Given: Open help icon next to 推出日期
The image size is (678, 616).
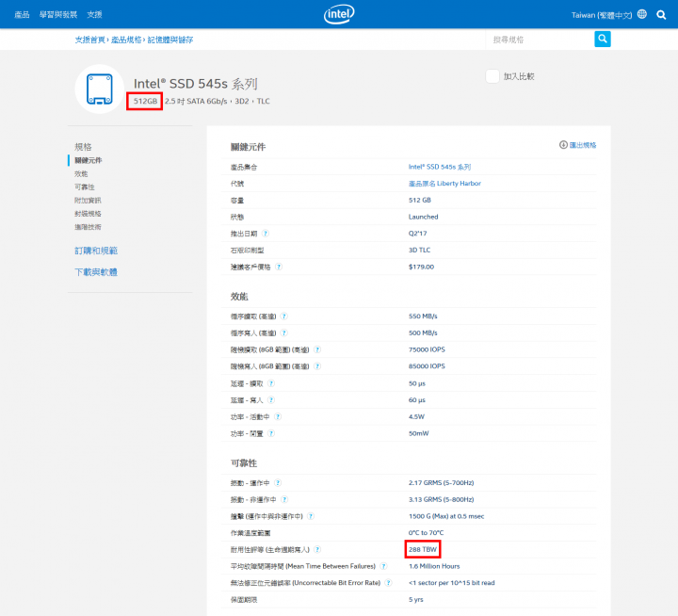Looking at the screenshot, I should click(266, 234).
